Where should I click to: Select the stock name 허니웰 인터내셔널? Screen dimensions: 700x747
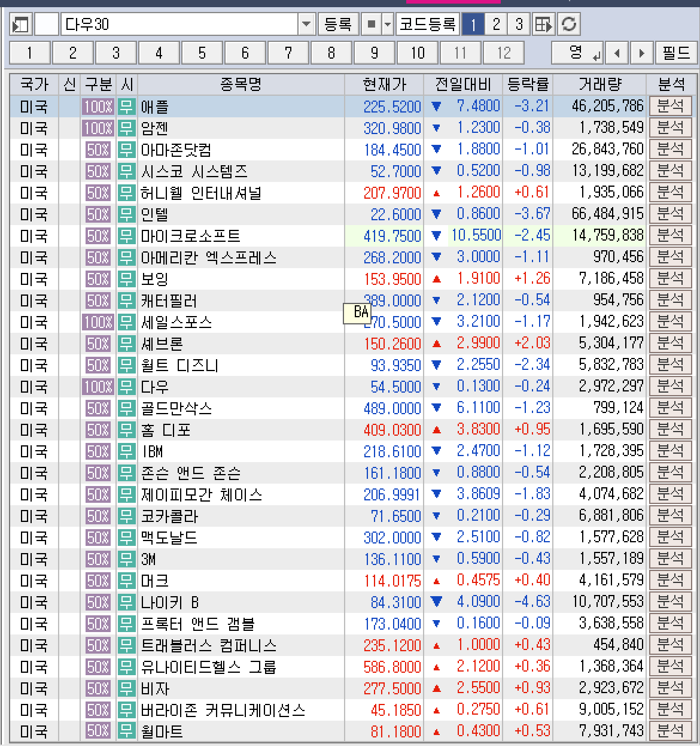coord(201,193)
